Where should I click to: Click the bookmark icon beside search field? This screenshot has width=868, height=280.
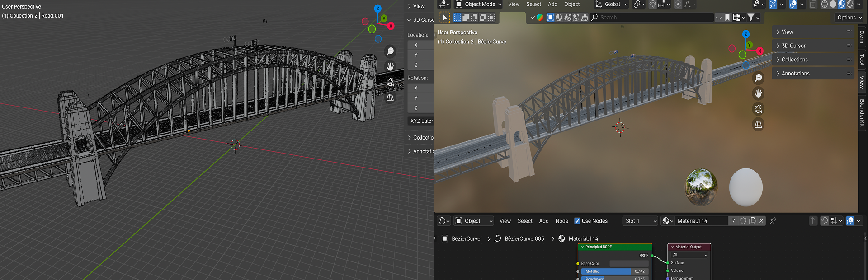(x=727, y=18)
